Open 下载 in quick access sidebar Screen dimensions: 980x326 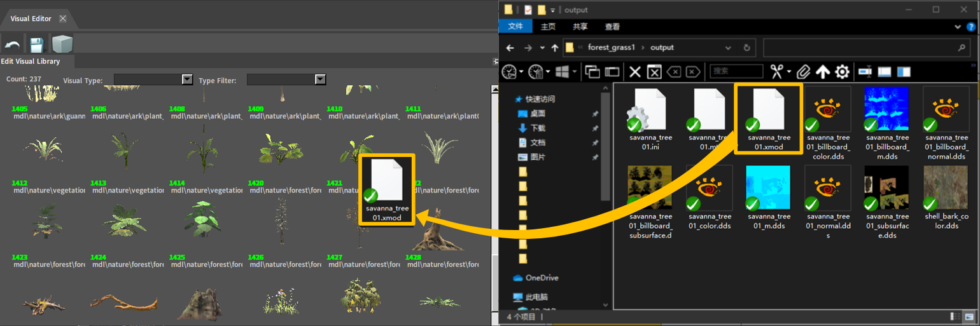click(538, 128)
